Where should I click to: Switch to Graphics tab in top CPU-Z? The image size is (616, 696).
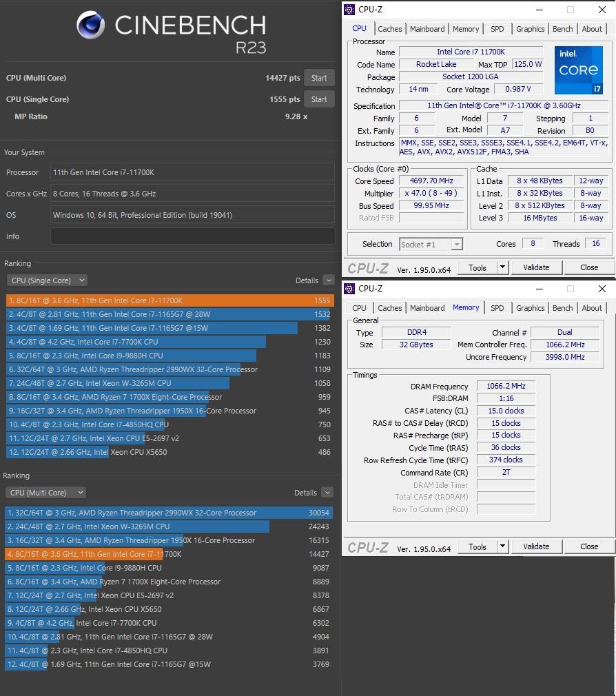[x=531, y=29]
